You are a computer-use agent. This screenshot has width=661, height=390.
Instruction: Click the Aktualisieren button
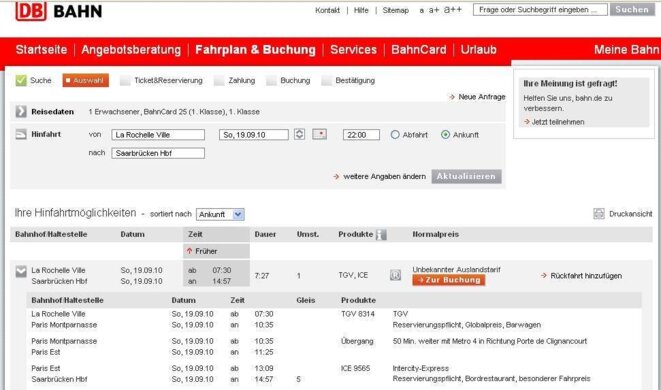click(466, 176)
